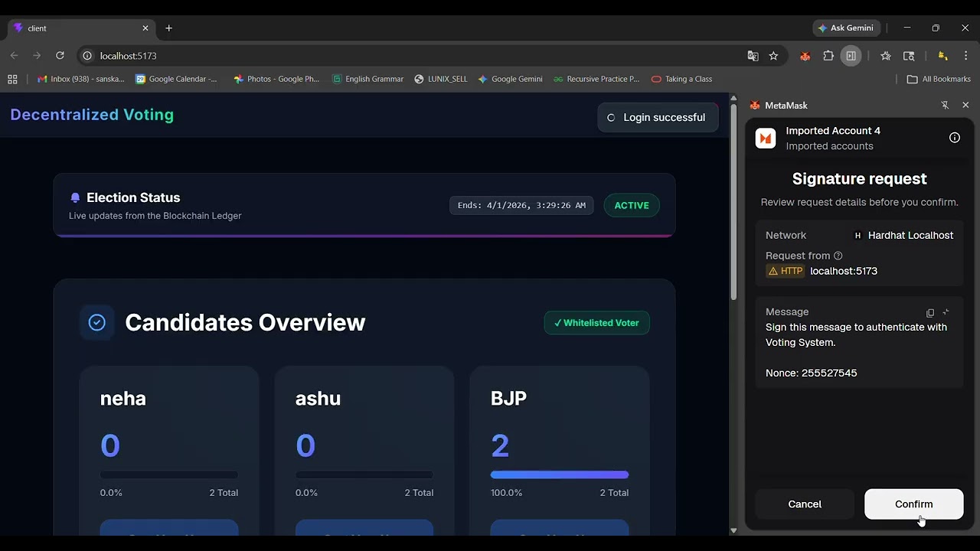Click the Decentralized Voting title
The image size is (980, 551).
(x=92, y=115)
